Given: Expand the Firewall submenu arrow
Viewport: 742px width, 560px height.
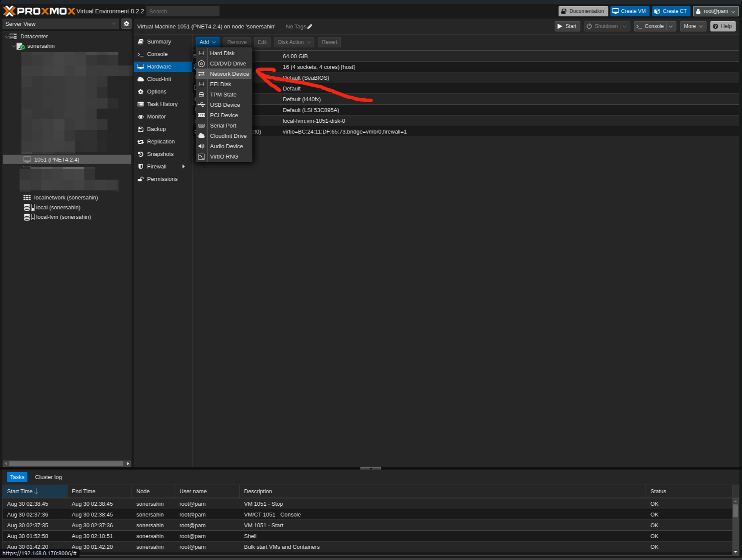Looking at the screenshot, I should coord(184,167).
